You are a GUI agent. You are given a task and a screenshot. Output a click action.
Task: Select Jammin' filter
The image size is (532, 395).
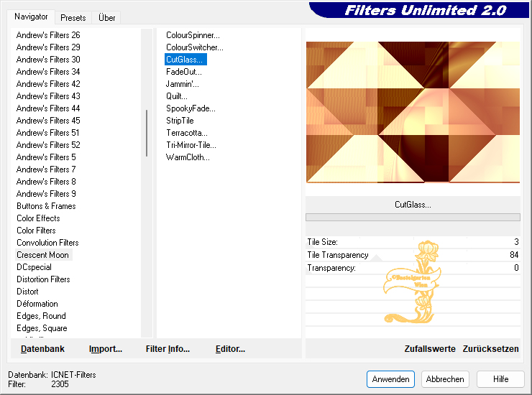pos(183,84)
